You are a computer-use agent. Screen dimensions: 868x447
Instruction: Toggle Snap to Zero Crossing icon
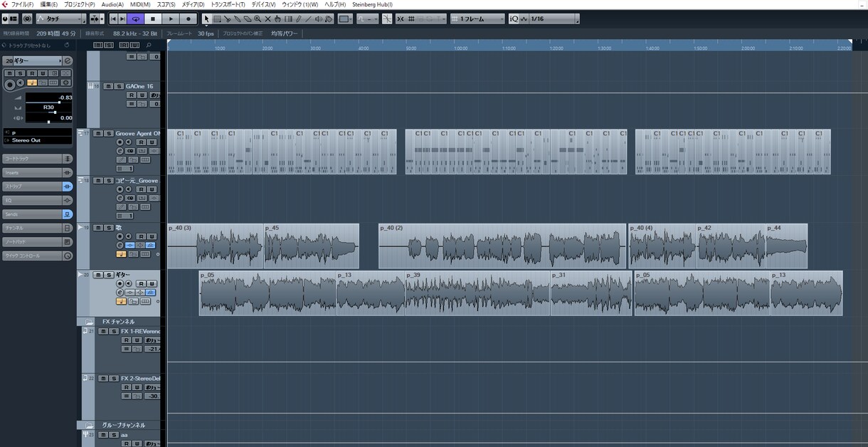[387, 19]
